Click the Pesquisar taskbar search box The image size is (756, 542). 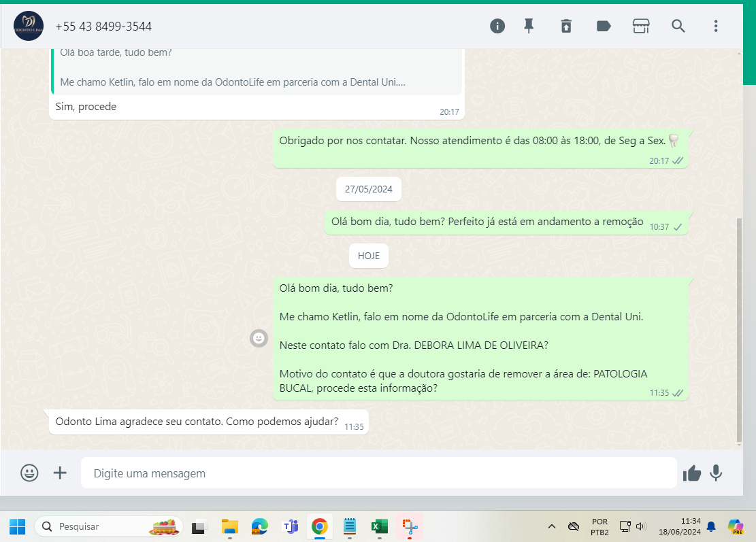click(x=108, y=526)
